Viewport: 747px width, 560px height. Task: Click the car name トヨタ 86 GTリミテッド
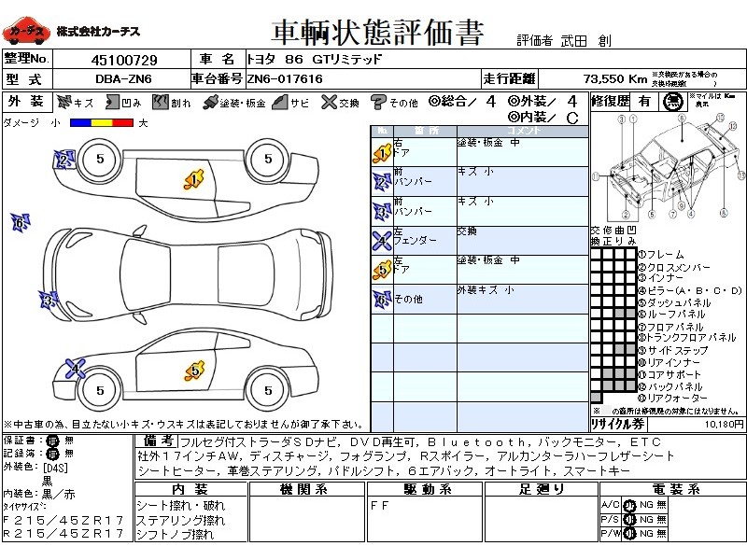pos(315,60)
